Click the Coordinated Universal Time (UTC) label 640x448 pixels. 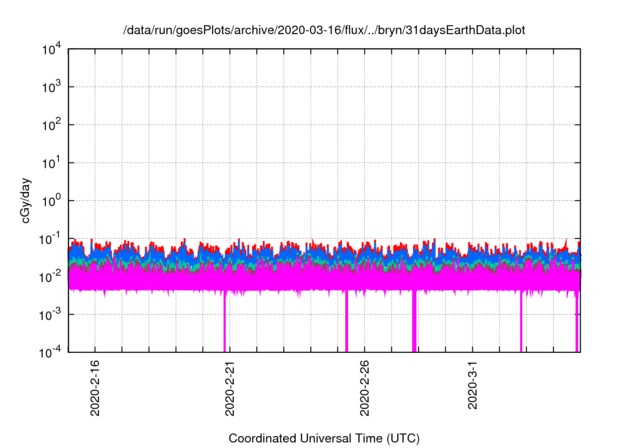324,438
